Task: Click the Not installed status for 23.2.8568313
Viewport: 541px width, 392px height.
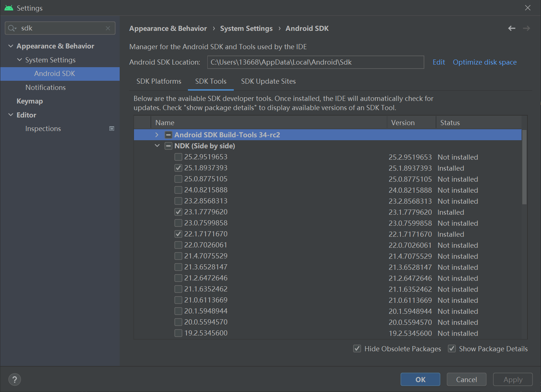Action: [458, 201]
